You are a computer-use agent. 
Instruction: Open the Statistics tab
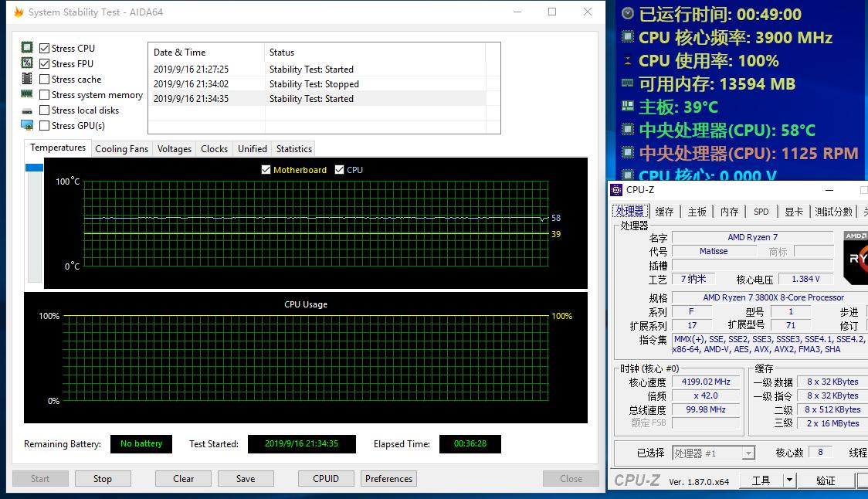(x=294, y=149)
